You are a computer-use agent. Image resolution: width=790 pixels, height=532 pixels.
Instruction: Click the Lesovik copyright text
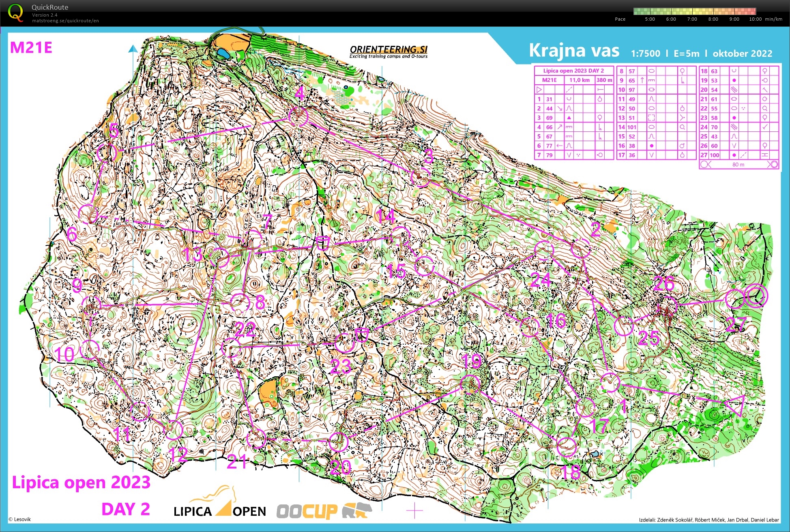pos(19,519)
